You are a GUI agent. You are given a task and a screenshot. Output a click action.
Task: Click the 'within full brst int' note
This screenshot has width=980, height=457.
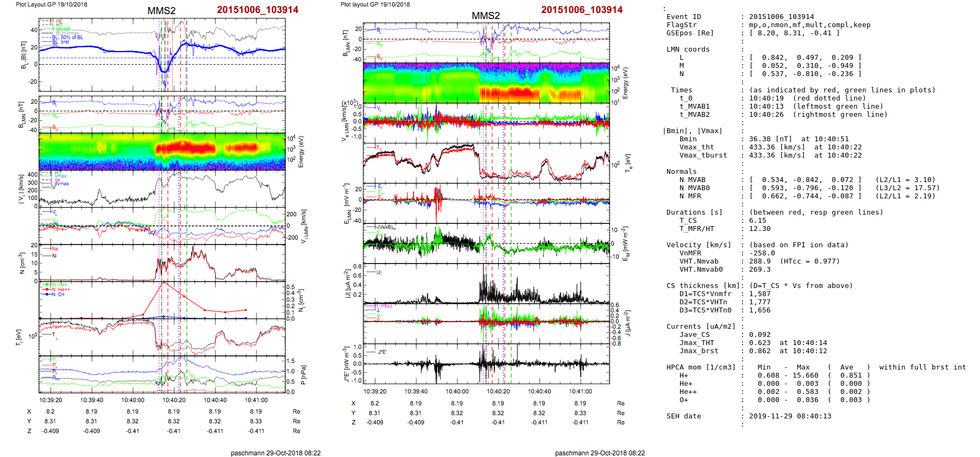tap(922, 367)
